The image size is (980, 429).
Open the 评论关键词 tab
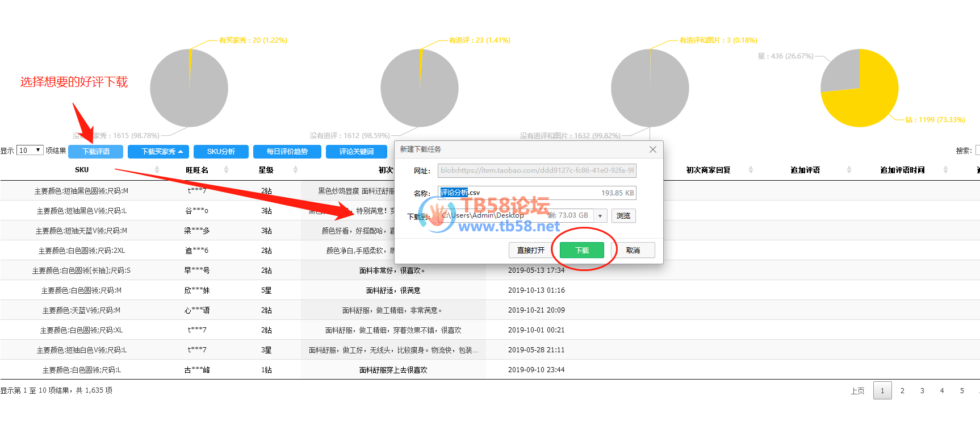coord(356,152)
